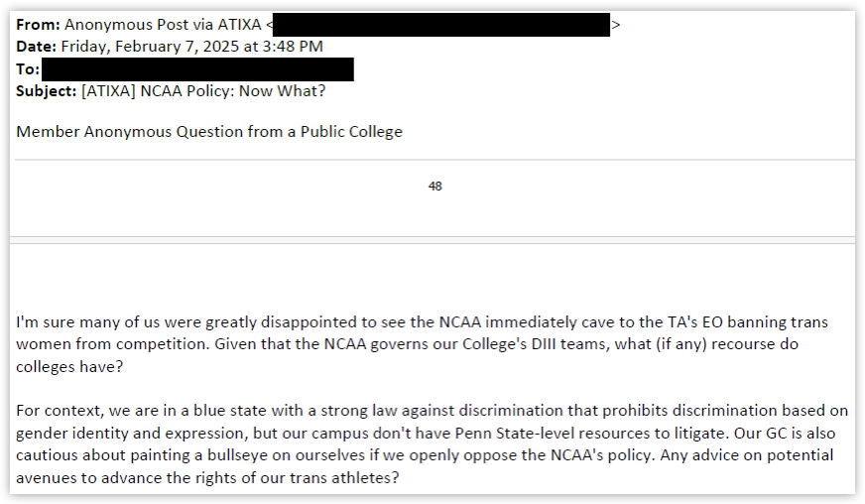Image resolution: width=865 pixels, height=504 pixels.
Task: Click the time 3:48 PM
Action: point(293,47)
